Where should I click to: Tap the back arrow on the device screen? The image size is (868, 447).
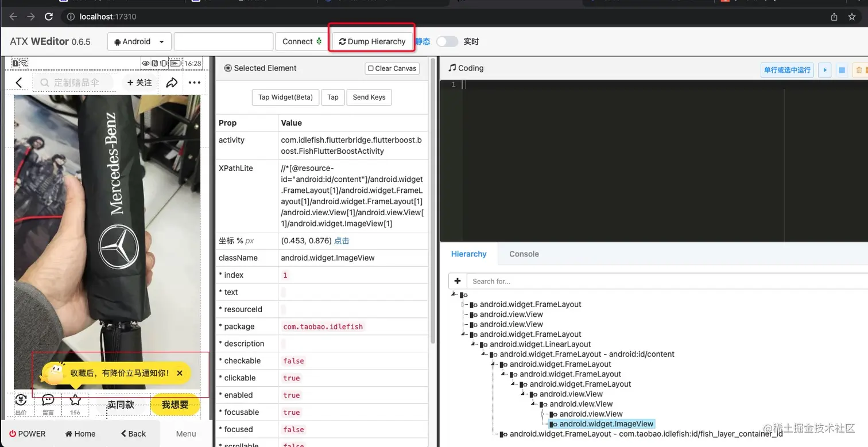click(x=19, y=83)
